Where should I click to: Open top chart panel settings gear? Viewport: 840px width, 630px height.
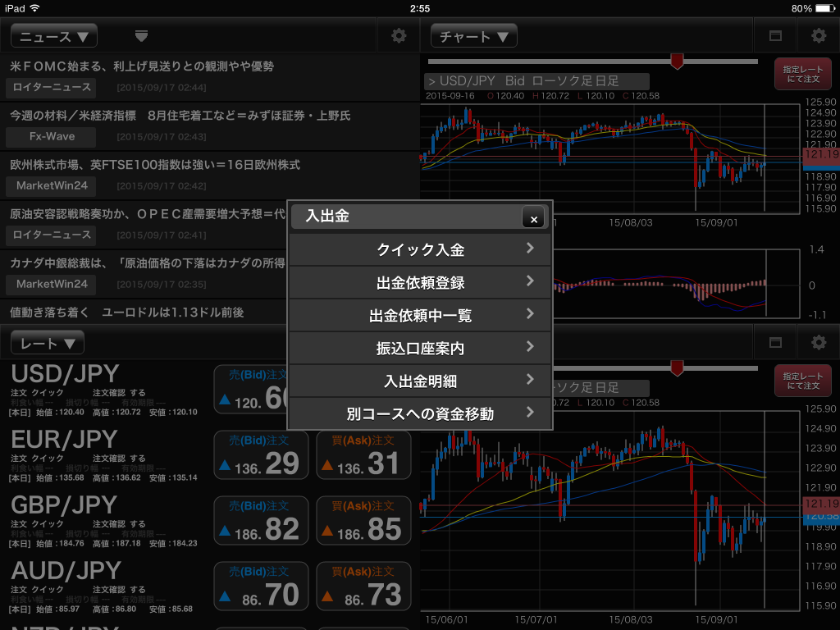point(818,36)
